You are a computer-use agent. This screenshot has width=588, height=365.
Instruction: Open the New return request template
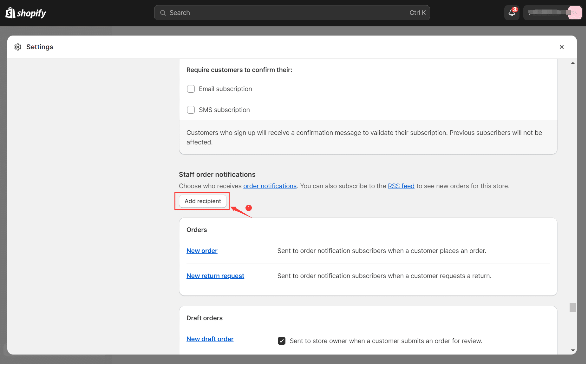[215, 276]
